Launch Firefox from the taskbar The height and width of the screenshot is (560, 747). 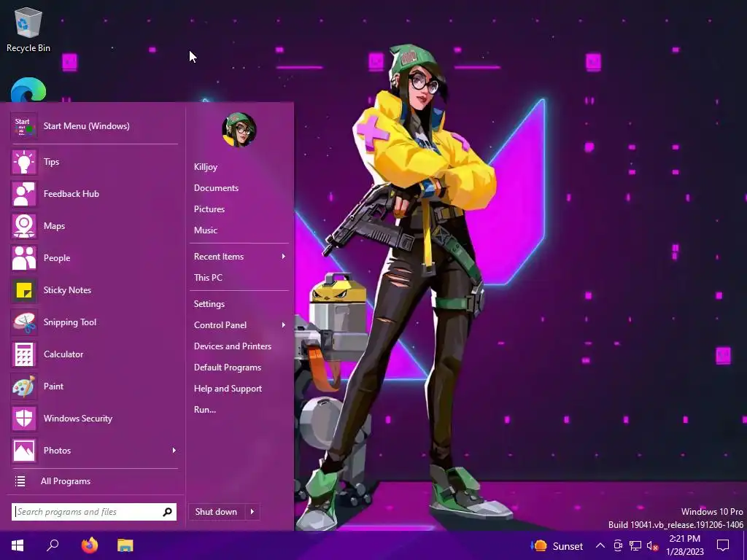point(89,545)
